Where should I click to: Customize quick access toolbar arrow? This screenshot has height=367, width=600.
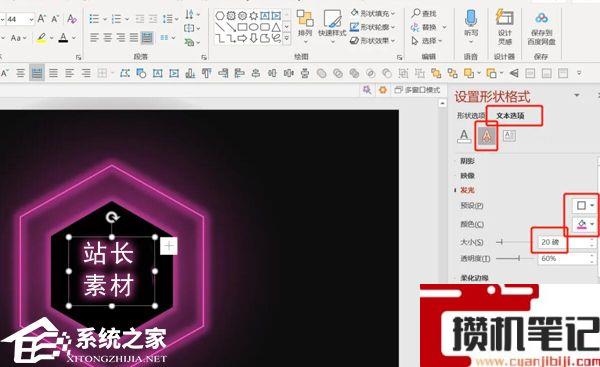pyautogui.click(x=579, y=73)
